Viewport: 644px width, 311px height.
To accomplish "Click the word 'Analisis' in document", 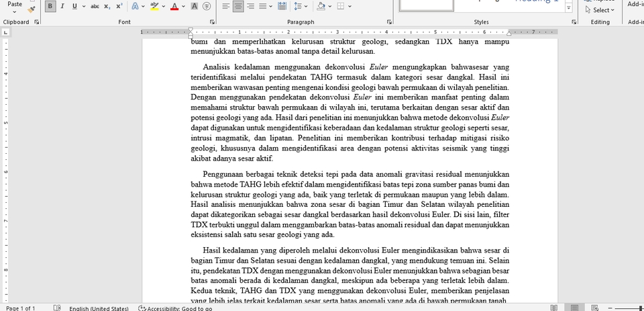I will tap(217, 67).
